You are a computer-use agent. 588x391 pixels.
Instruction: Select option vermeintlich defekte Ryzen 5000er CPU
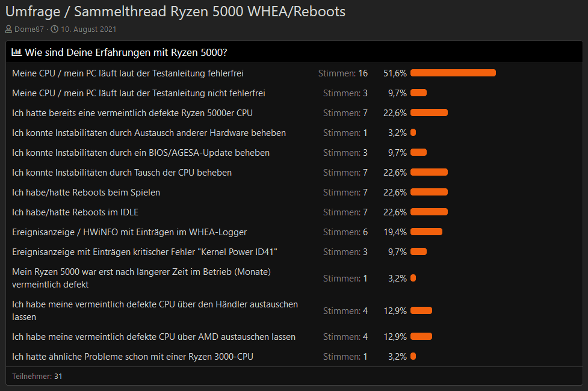[132, 113]
